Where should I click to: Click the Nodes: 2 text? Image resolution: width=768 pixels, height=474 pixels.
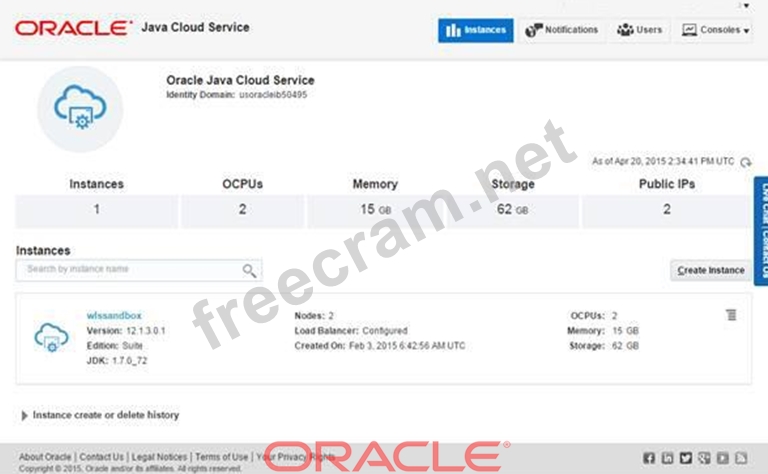click(x=314, y=316)
